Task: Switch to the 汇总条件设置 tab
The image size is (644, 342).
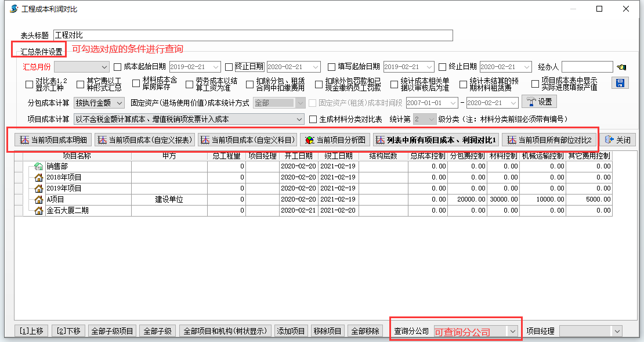Action: coord(41,52)
